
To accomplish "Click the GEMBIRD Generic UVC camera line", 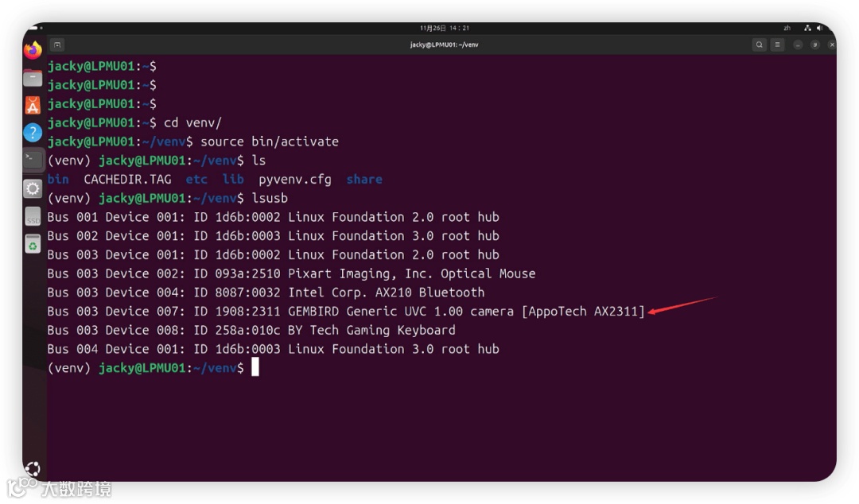I will [x=346, y=312].
